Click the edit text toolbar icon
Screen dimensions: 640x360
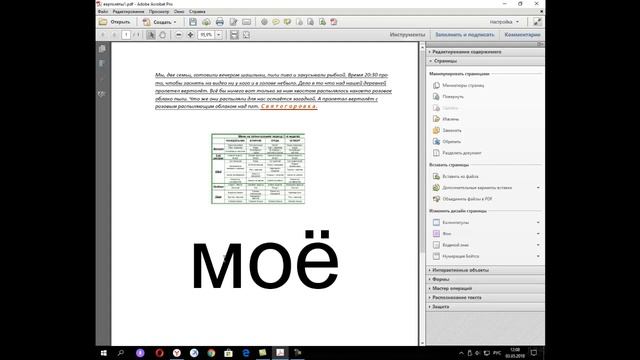click(233, 22)
